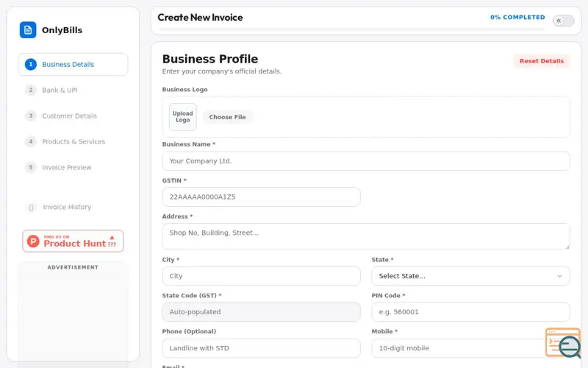The image size is (588, 368).
Task: Focus the PIN Code field
Action: tap(470, 312)
